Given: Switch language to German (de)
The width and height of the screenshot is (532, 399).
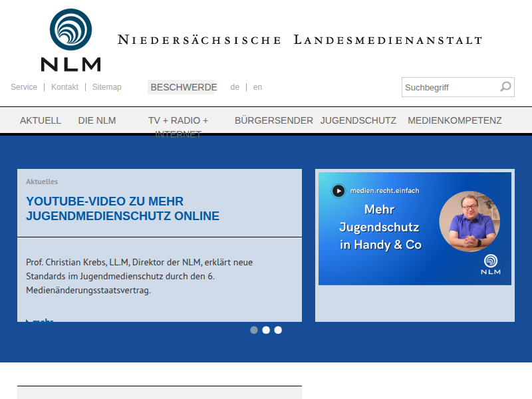Looking at the screenshot, I should [235, 87].
